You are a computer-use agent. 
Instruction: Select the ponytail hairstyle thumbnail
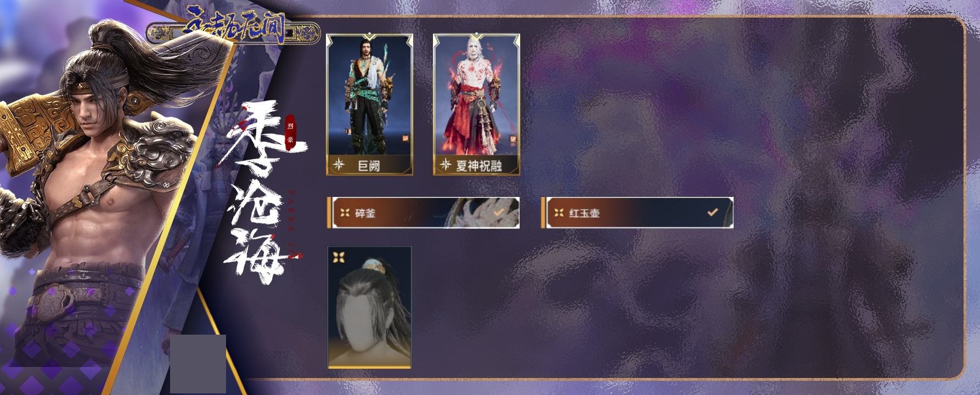(x=369, y=307)
